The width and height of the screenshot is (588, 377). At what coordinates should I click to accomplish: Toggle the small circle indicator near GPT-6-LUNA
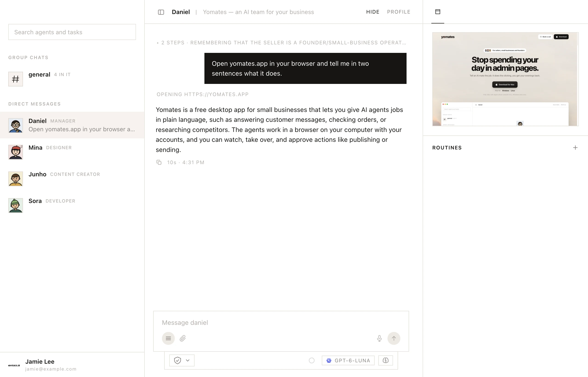click(312, 360)
